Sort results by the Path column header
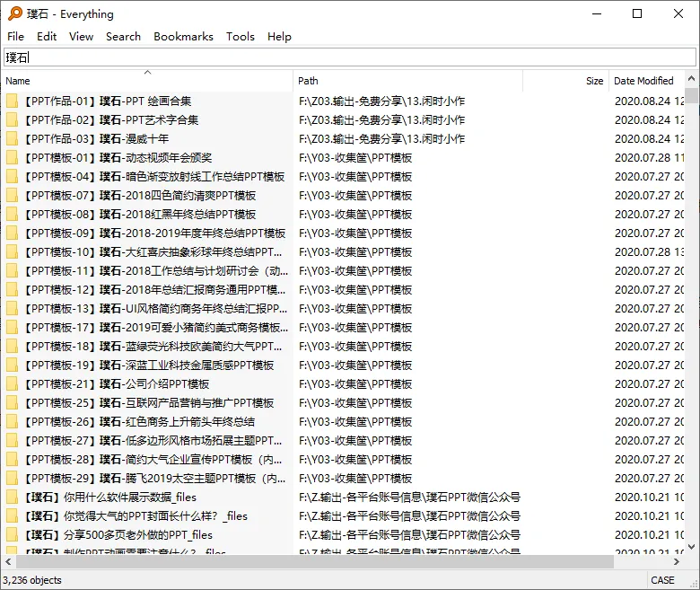 click(x=407, y=81)
